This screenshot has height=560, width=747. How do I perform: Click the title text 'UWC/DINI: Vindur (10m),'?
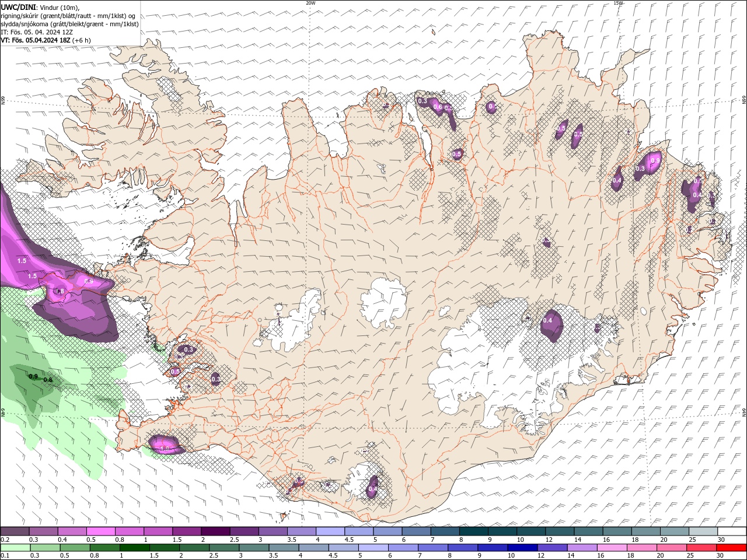coord(39,7)
